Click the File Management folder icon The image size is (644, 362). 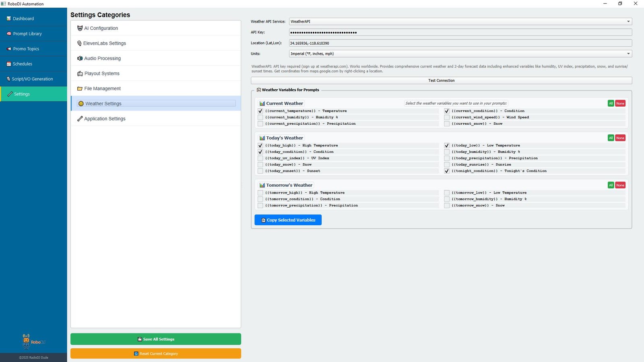pyautogui.click(x=80, y=88)
